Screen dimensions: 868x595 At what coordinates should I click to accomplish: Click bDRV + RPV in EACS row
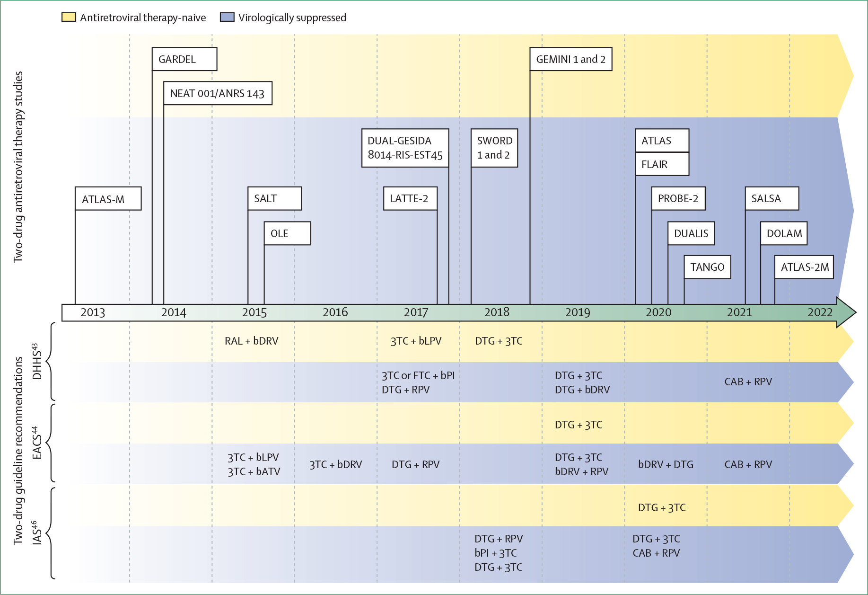(582, 471)
